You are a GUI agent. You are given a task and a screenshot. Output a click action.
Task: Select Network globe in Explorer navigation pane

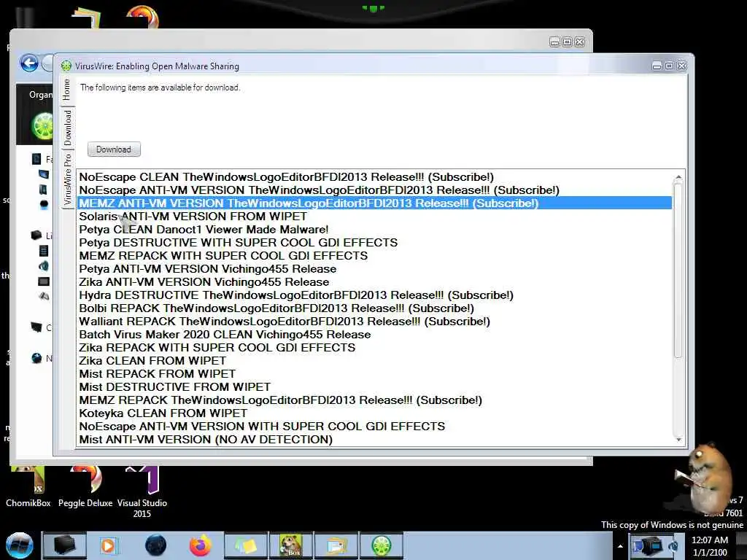(x=36, y=358)
